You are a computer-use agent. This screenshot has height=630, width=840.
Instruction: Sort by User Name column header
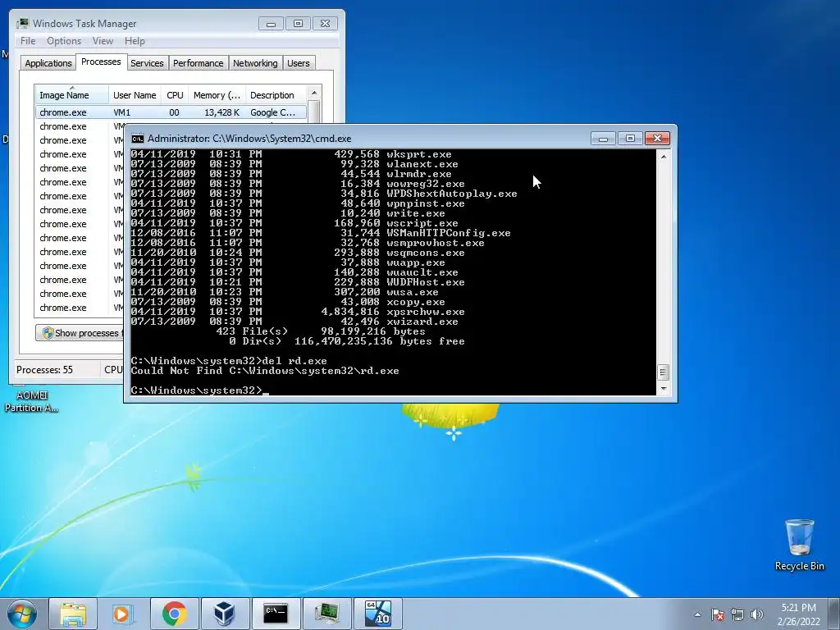(x=135, y=95)
